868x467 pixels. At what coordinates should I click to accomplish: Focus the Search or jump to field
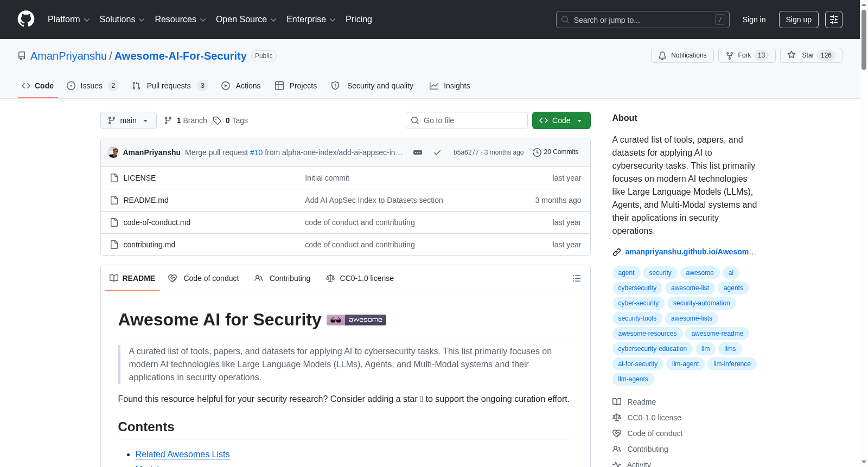pyautogui.click(x=643, y=20)
